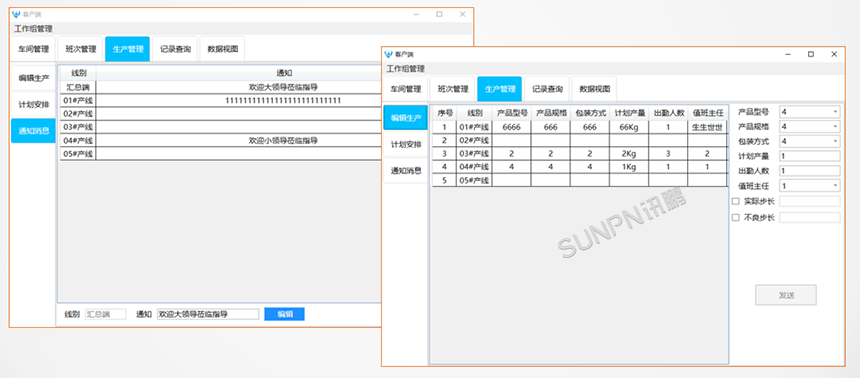Open the 包装方式 dropdown
Viewport: 860px width, 378px height.
point(810,142)
